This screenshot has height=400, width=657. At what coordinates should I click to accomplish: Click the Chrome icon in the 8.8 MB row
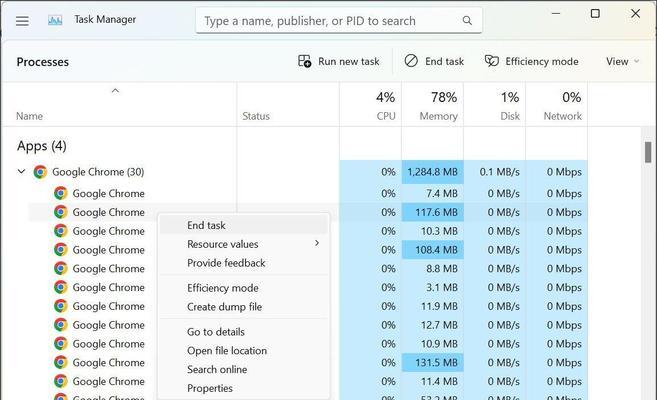point(61,268)
